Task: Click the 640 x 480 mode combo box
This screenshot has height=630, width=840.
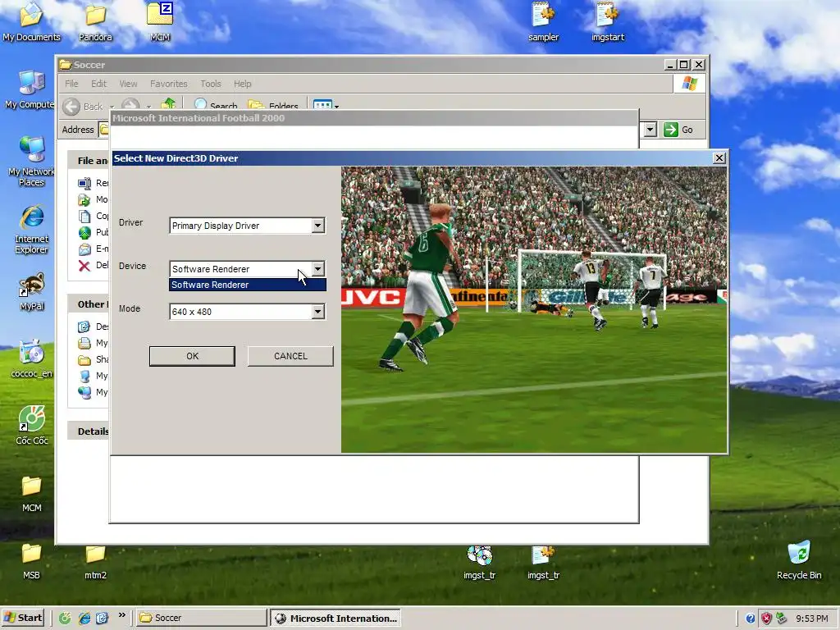Action: (247, 311)
